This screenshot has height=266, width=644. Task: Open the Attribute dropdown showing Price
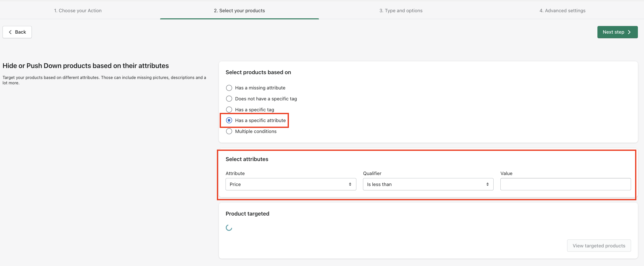coord(290,184)
